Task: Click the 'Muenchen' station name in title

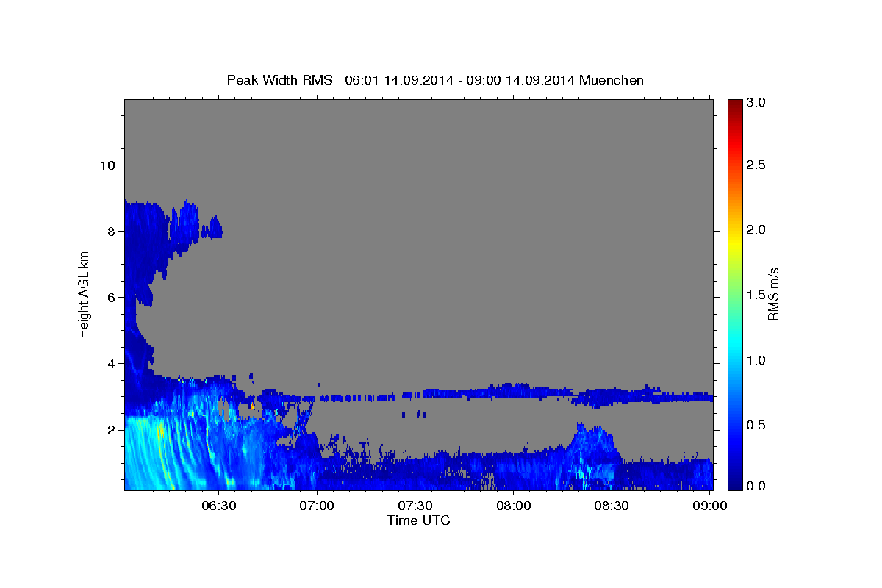Action: (x=612, y=80)
